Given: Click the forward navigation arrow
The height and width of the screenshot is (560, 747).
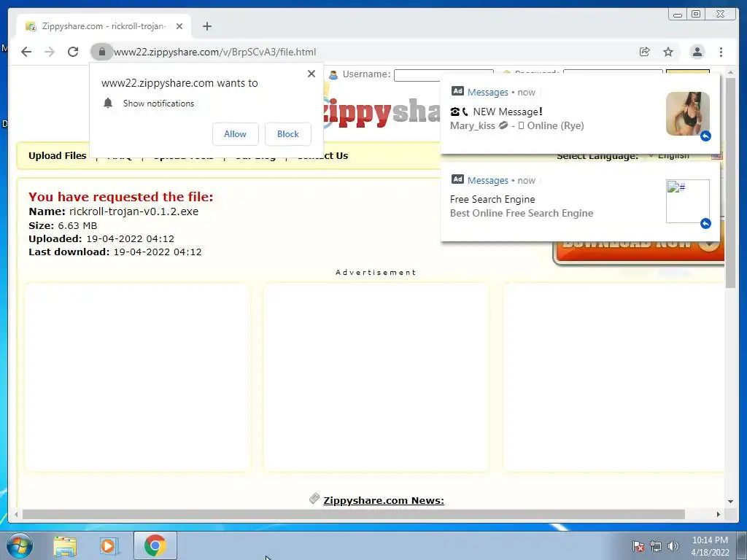Looking at the screenshot, I should pos(50,52).
